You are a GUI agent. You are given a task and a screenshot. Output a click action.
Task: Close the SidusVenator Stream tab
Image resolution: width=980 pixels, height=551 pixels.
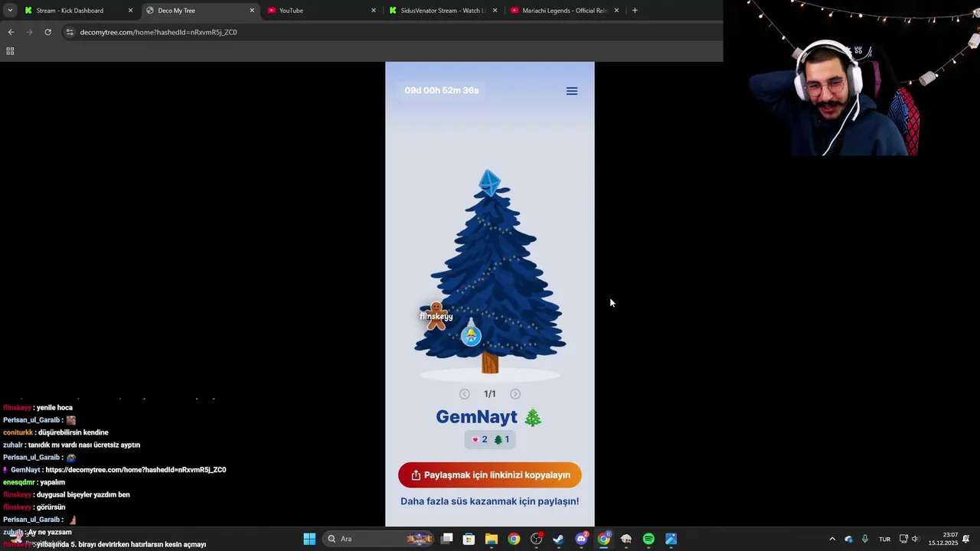495,11
